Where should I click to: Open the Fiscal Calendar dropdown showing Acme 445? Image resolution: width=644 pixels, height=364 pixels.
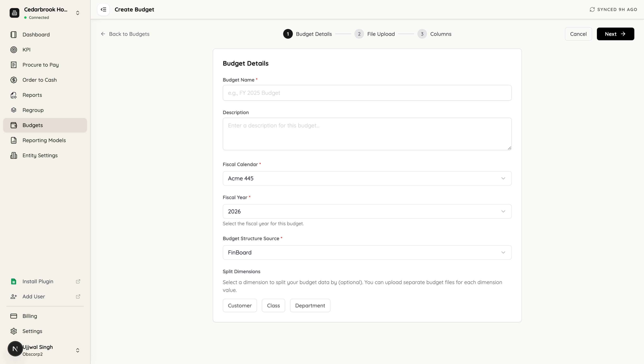pos(367,178)
